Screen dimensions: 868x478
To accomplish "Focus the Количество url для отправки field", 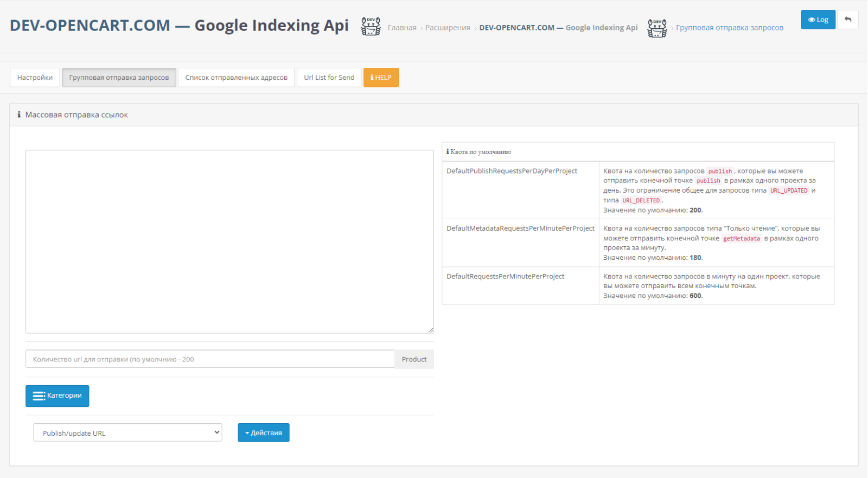I will (x=210, y=359).
